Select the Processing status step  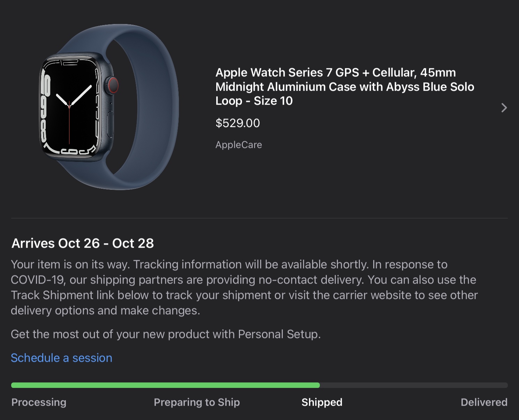point(39,402)
